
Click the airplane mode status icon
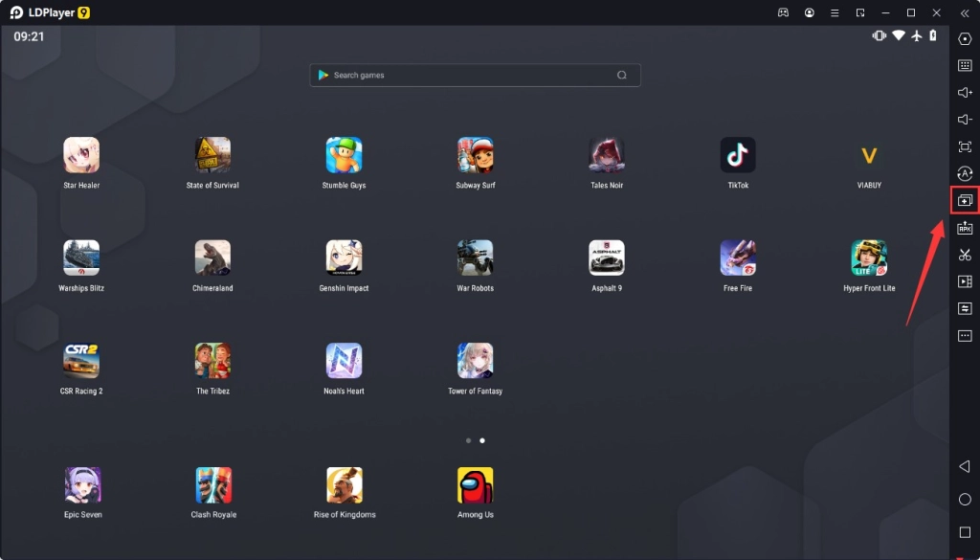tap(917, 35)
